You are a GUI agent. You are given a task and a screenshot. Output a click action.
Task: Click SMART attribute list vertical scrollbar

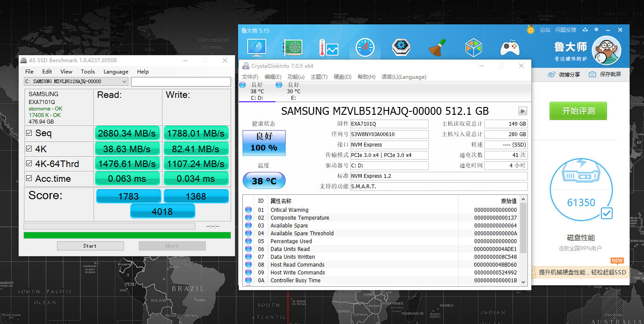tap(523, 240)
